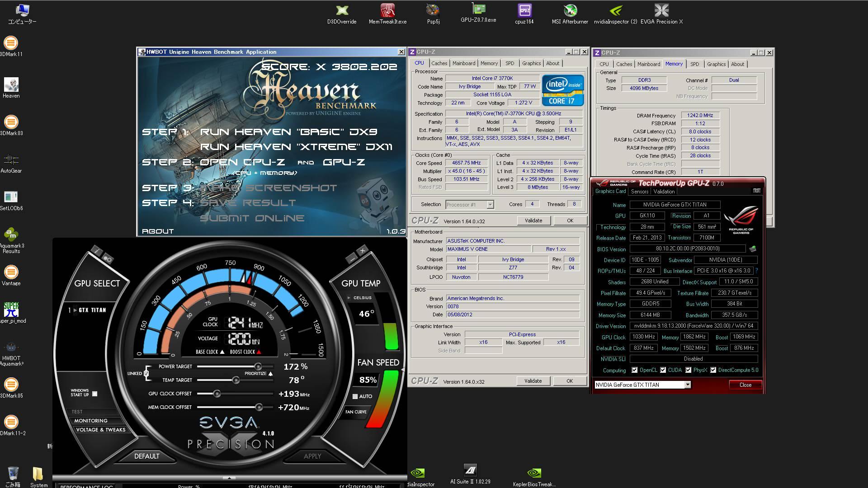Click the Specification field in CPU-Z

pyautogui.click(x=514, y=113)
